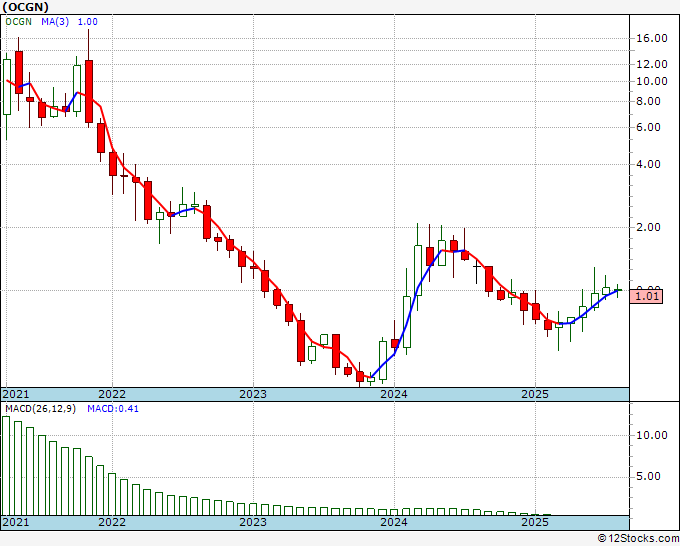The height and width of the screenshot is (546, 680).
Task: Click the 8.00 price axis label
Action: point(648,101)
